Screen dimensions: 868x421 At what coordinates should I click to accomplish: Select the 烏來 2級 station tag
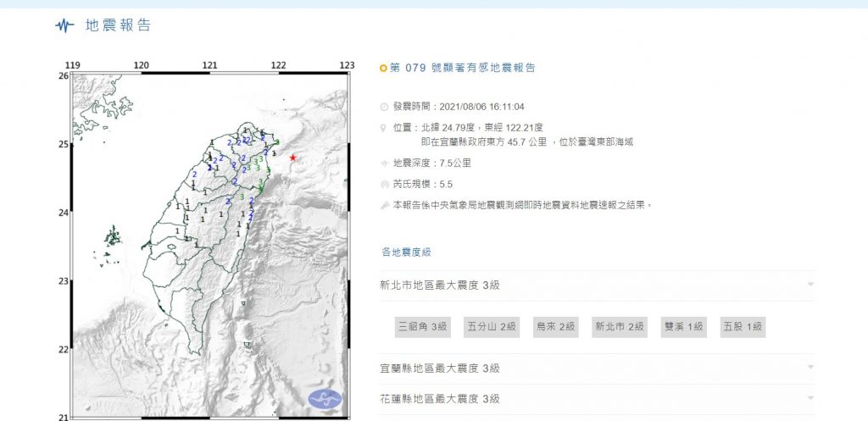pyautogui.click(x=556, y=327)
